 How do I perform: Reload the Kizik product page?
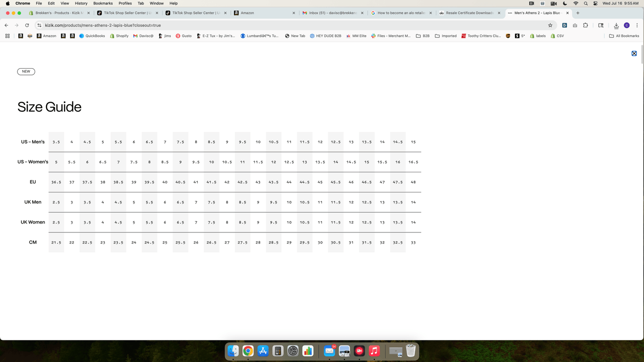[x=27, y=25]
